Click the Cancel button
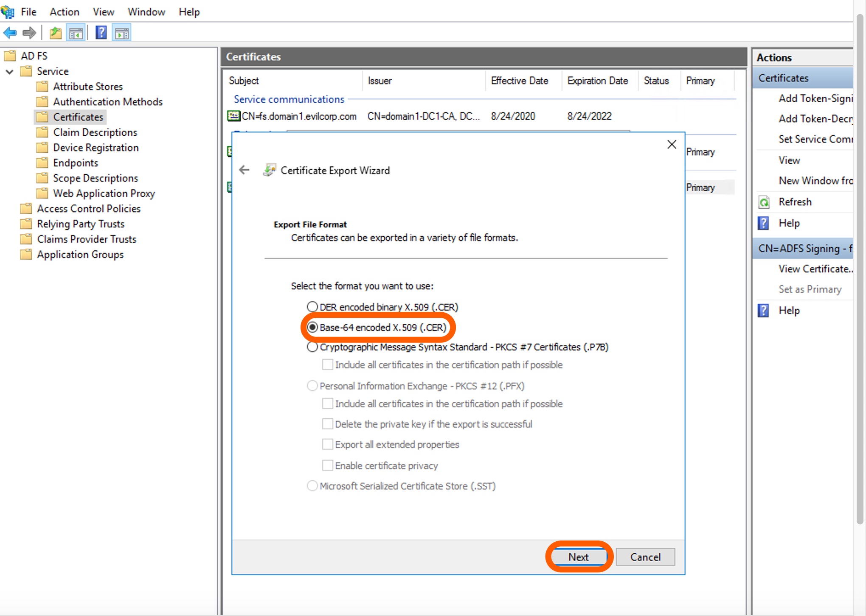The height and width of the screenshot is (616, 866). 645,557
